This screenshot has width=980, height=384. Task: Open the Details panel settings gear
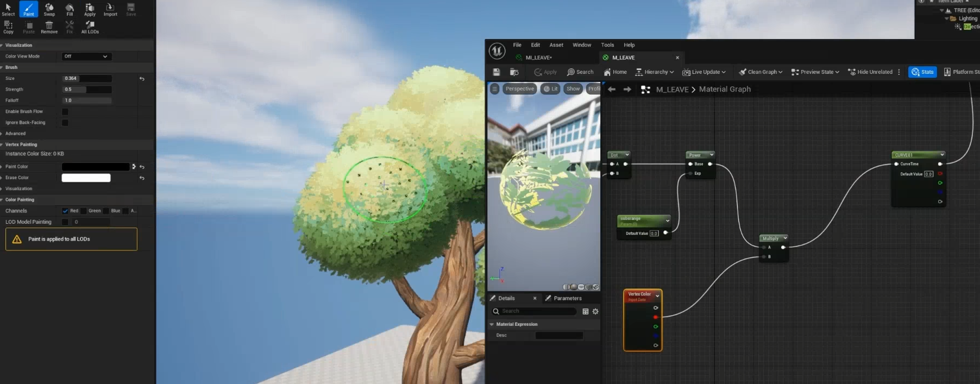[x=595, y=311]
